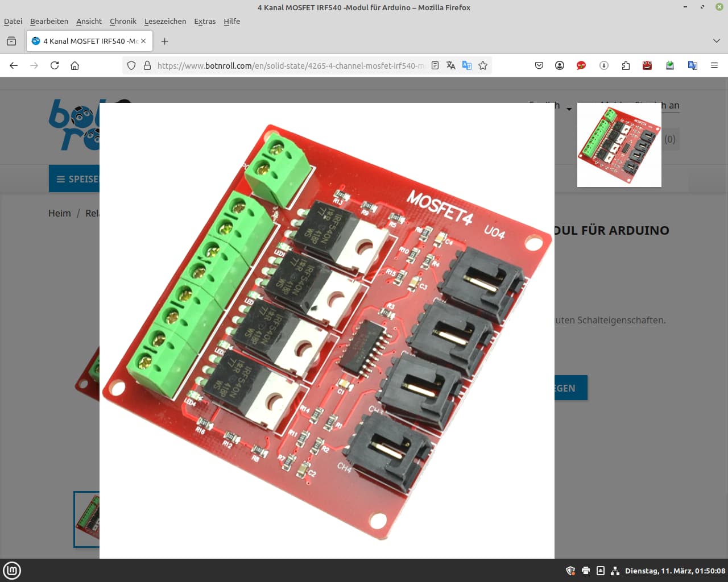This screenshot has width=728, height=582.
Task: Open the Firefox hamburger application menu
Action: tap(714, 65)
